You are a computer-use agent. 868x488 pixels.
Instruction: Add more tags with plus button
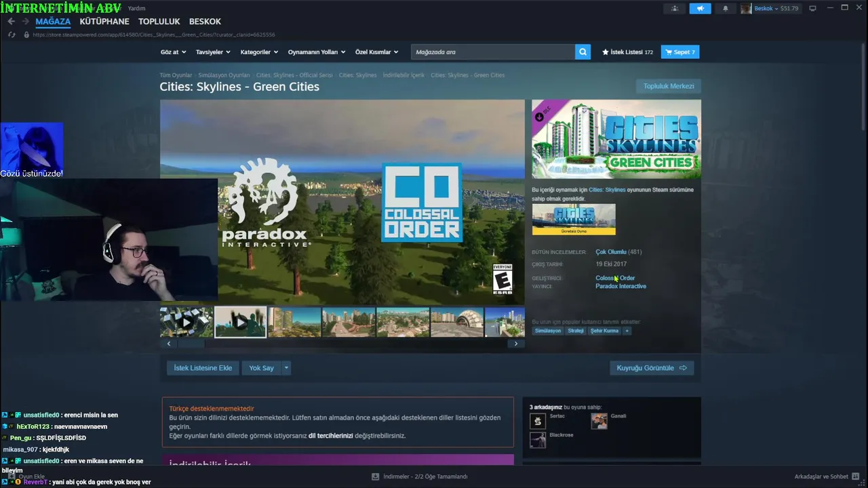(x=627, y=331)
